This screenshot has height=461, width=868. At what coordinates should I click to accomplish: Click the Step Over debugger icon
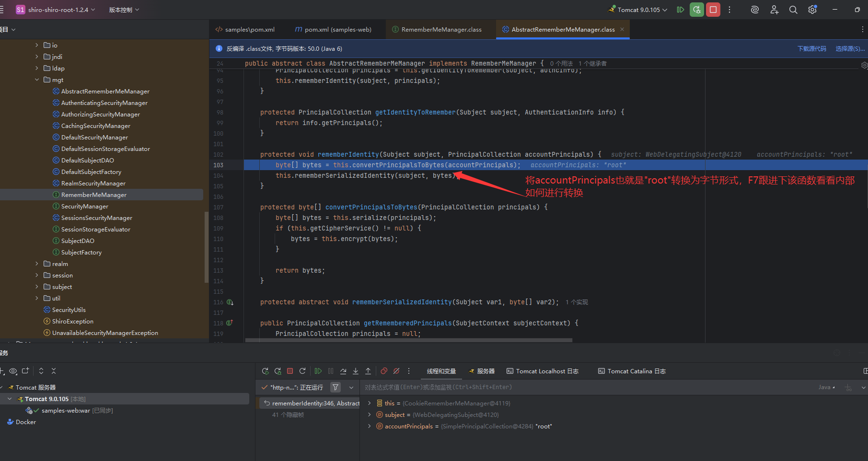343,371
